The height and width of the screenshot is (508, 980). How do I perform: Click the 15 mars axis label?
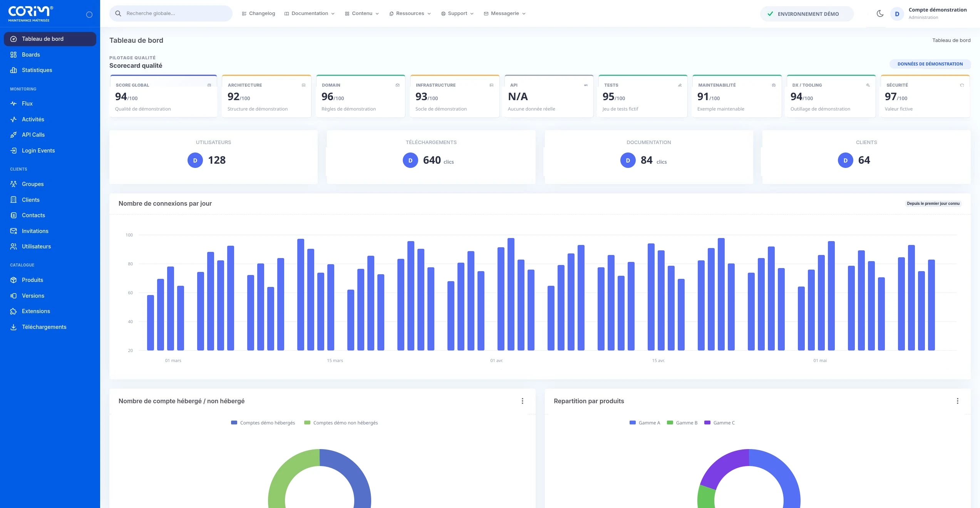pos(335,360)
